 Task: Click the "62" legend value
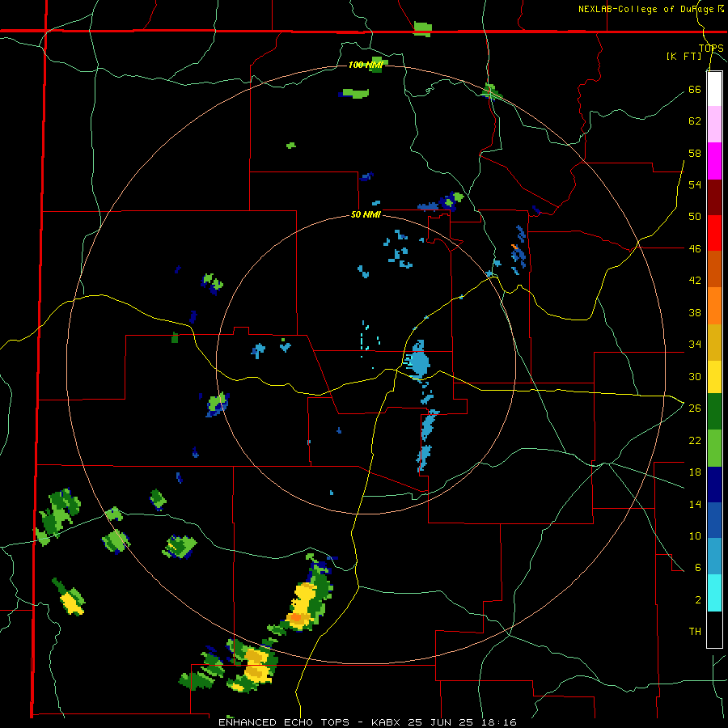click(x=695, y=121)
